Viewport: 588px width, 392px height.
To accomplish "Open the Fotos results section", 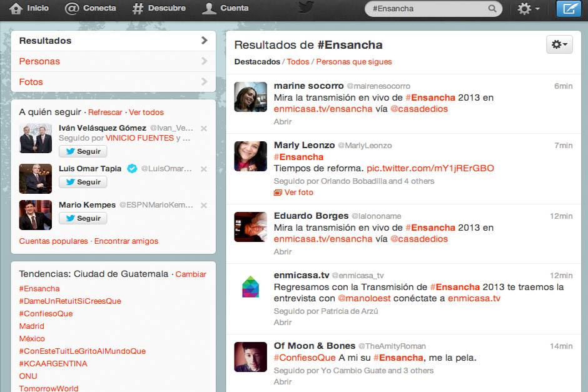I will click(113, 82).
